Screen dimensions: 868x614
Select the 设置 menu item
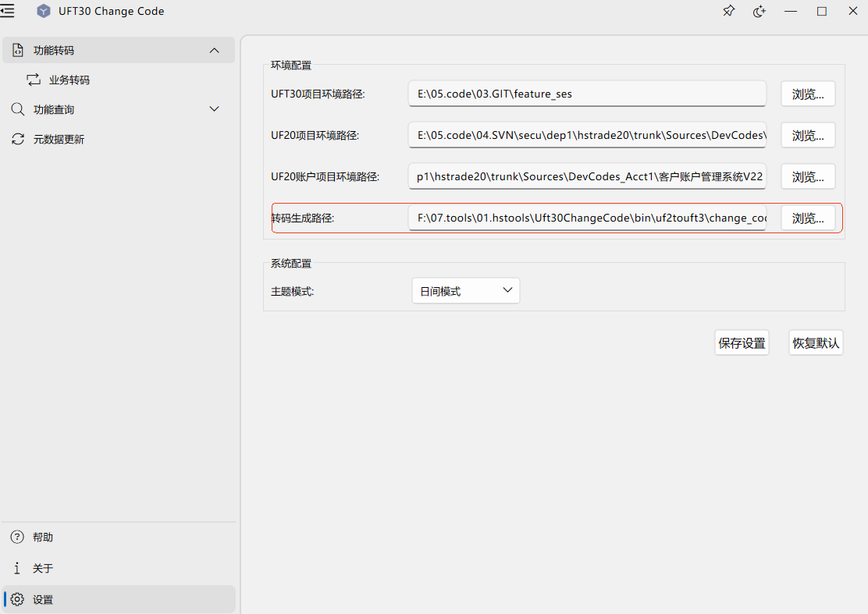tap(119, 599)
